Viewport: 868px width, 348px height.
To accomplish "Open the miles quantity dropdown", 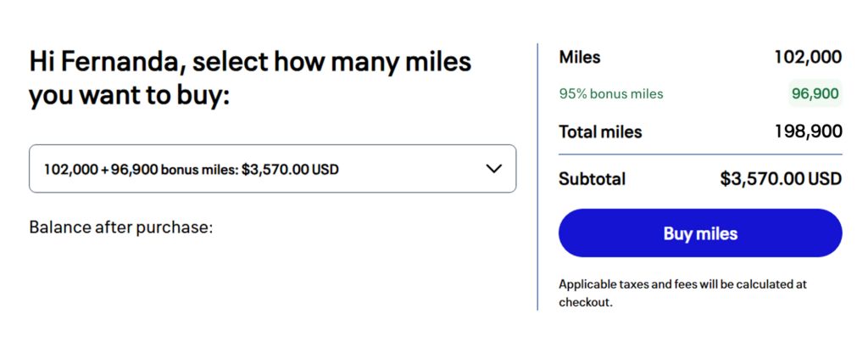I will (271, 169).
